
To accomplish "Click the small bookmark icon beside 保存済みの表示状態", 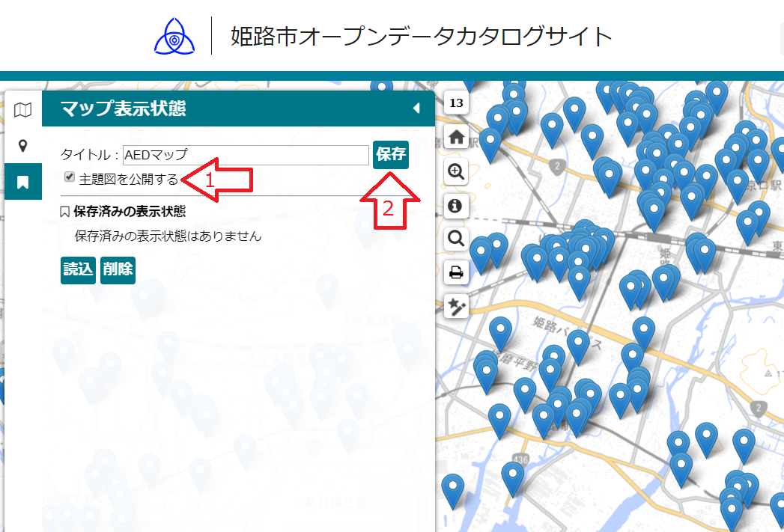I will click(65, 212).
